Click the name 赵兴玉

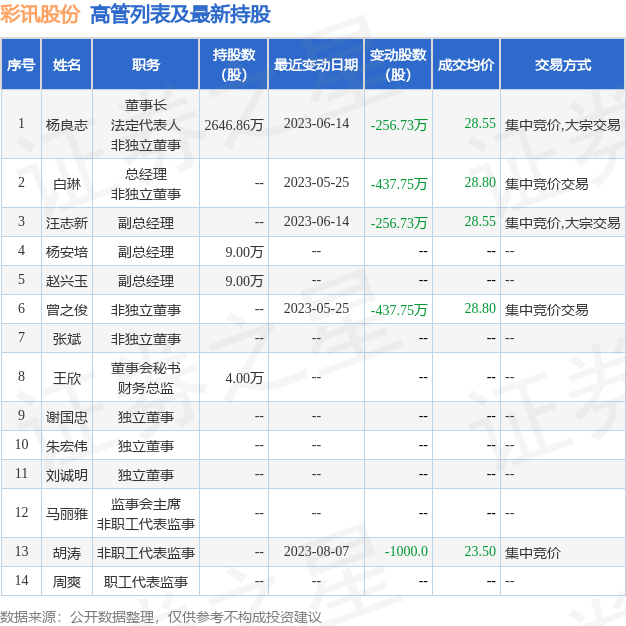click(x=67, y=281)
